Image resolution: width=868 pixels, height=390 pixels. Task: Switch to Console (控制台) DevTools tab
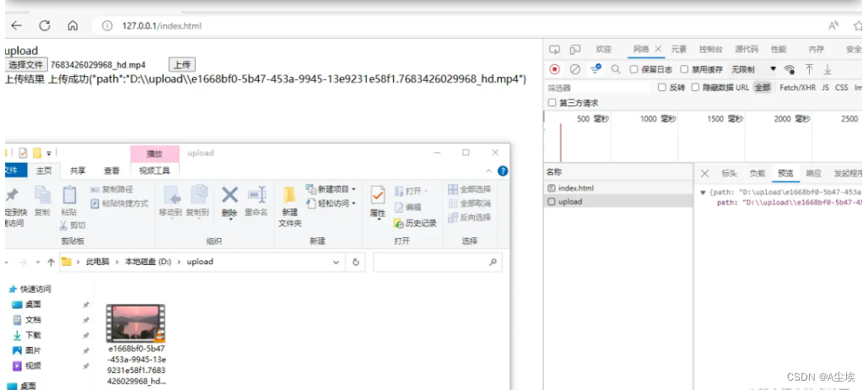click(x=711, y=49)
